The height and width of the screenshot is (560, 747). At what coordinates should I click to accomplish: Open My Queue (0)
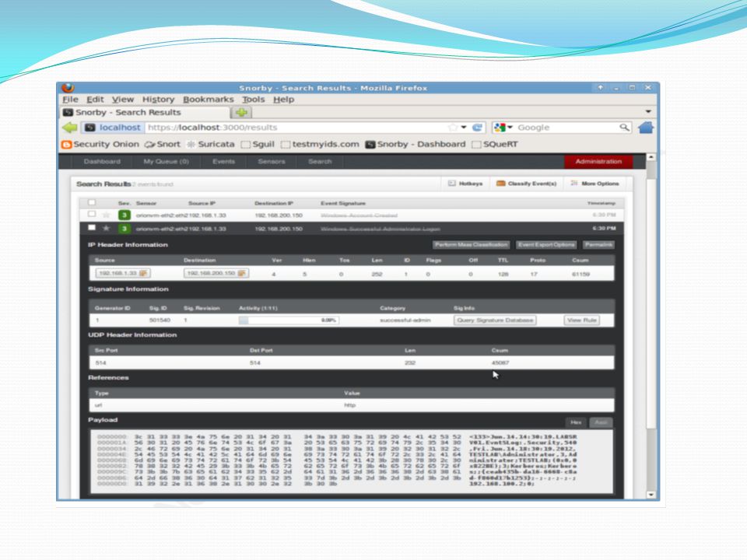[167, 162]
